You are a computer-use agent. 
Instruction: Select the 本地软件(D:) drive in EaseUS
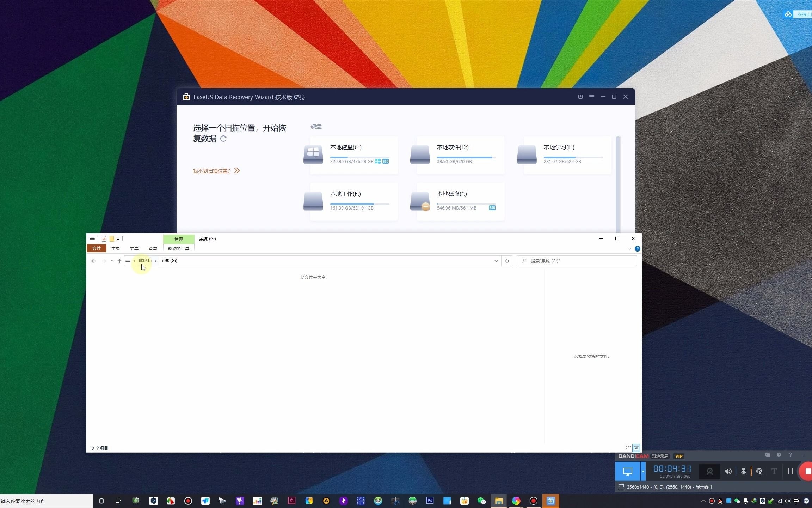click(460, 155)
